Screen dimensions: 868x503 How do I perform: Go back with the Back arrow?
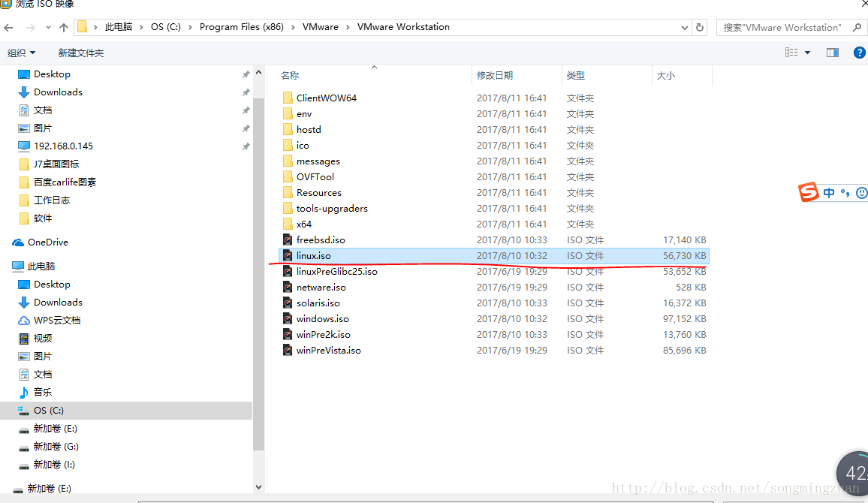click(x=8, y=28)
